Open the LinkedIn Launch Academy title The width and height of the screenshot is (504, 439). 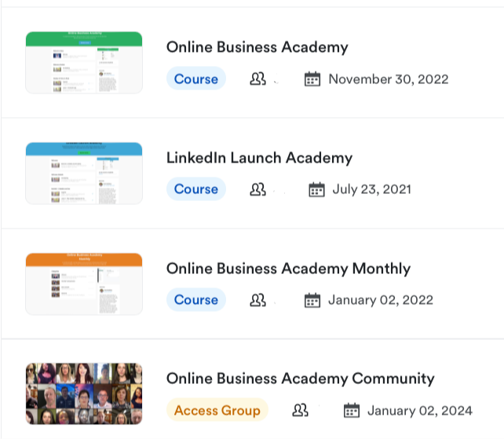[x=259, y=158]
